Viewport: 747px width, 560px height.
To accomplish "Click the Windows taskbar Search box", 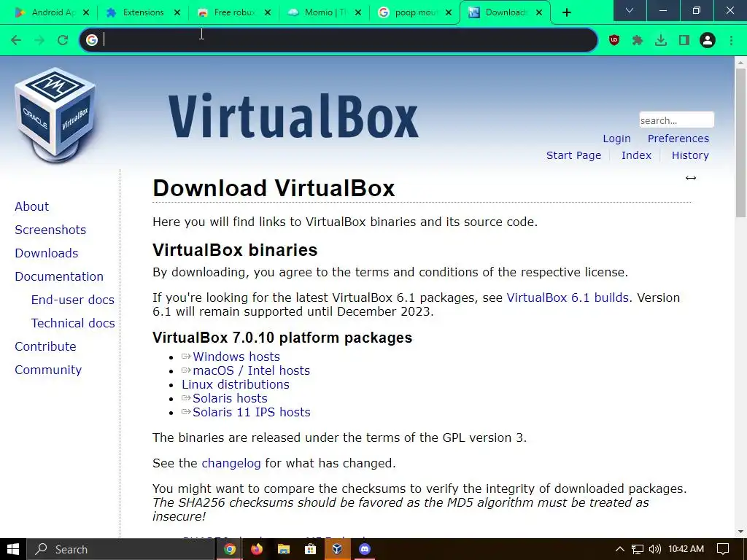I will pyautogui.click(x=120, y=549).
